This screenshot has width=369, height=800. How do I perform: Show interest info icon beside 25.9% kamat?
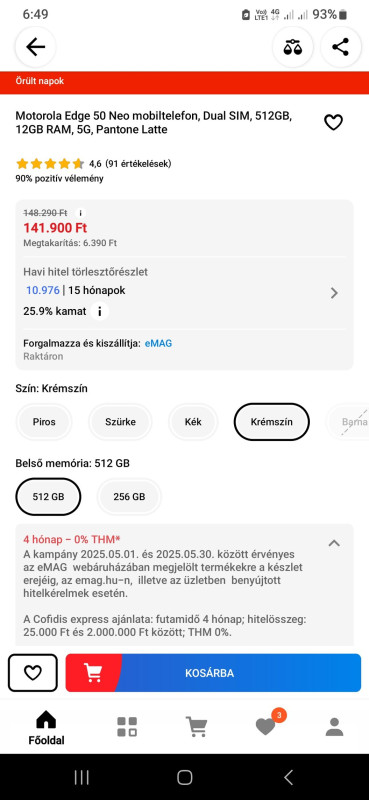coord(100,311)
